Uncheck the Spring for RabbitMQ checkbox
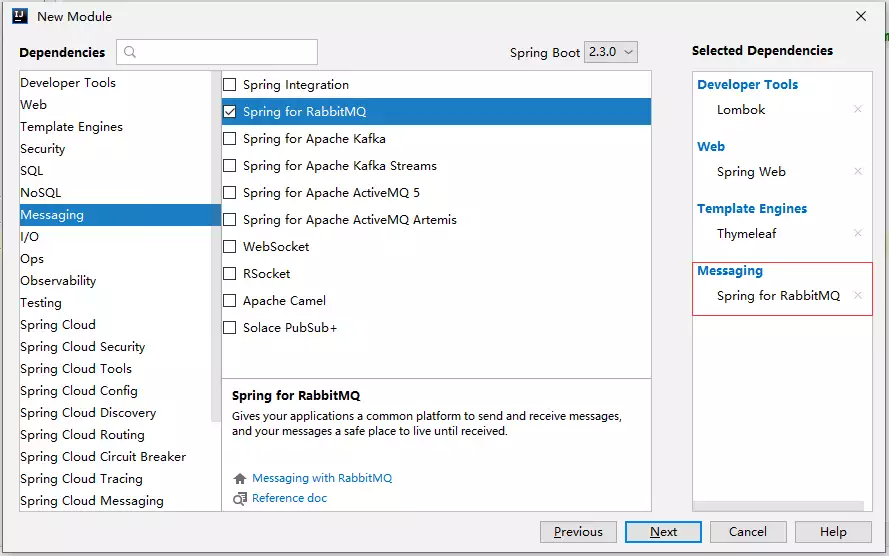Screen dimensions: 889x556 tap(230, 112)
